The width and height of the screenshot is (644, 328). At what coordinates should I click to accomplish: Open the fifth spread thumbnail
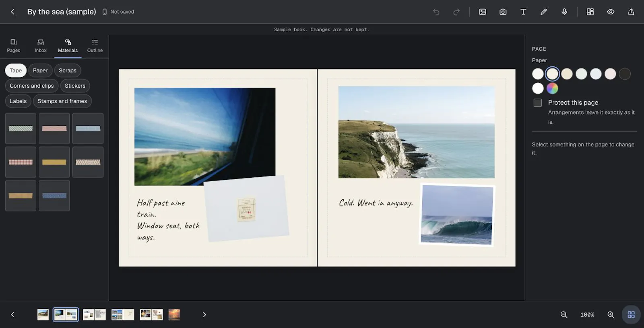point(151,314)
